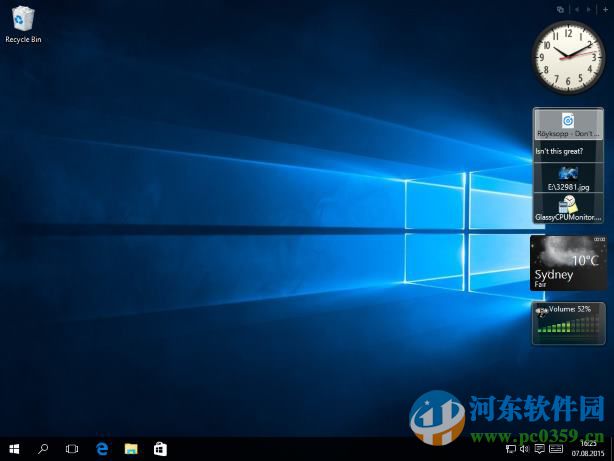Add a gadget with plus button
The width and height of the screenshot is (614, 461).
coord(605,10)
